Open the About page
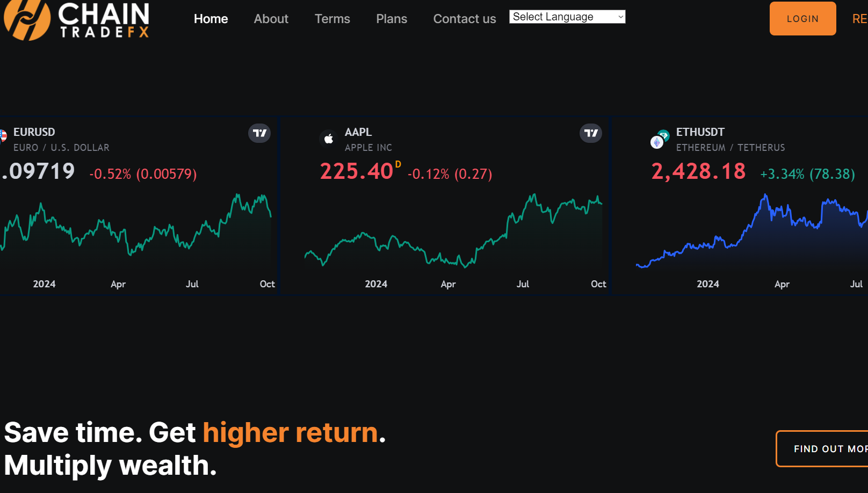868x493 pixels. (271, 19)
